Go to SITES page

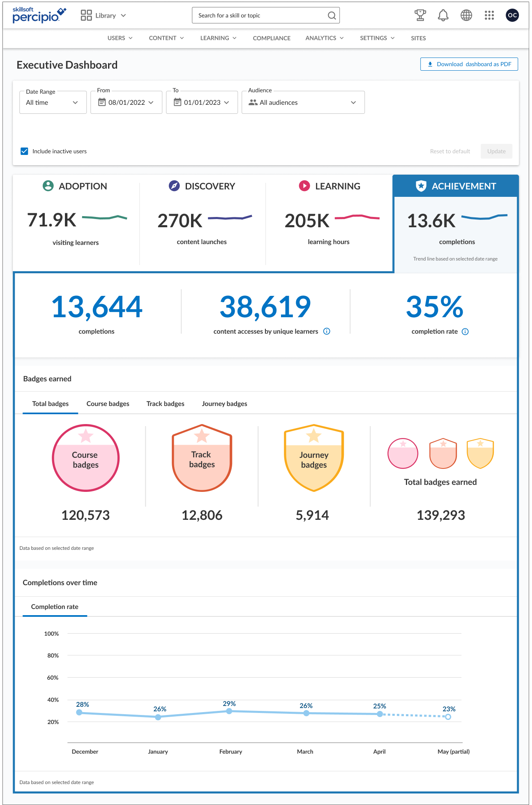coord(418,38)
